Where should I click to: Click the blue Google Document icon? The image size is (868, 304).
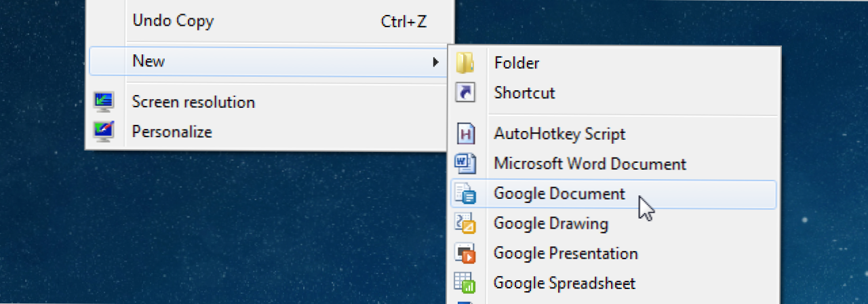tap(465, 194)
